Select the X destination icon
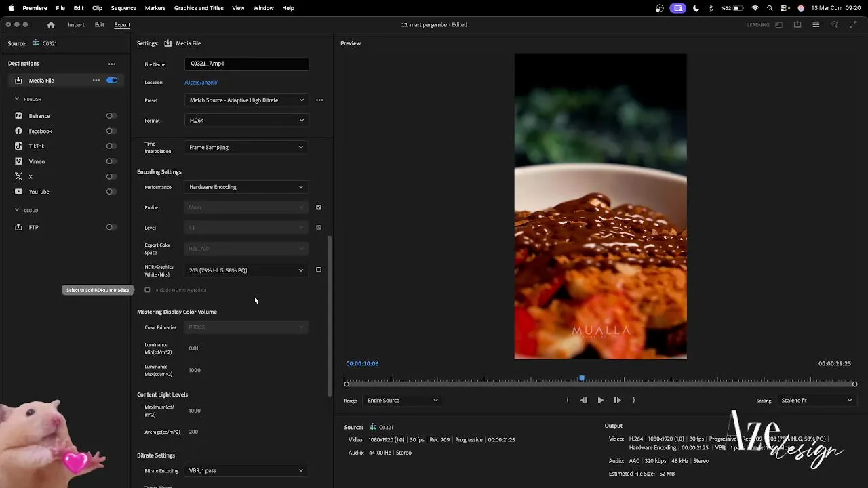Screen dimensions: 868x488 click(x=18, y=176)
